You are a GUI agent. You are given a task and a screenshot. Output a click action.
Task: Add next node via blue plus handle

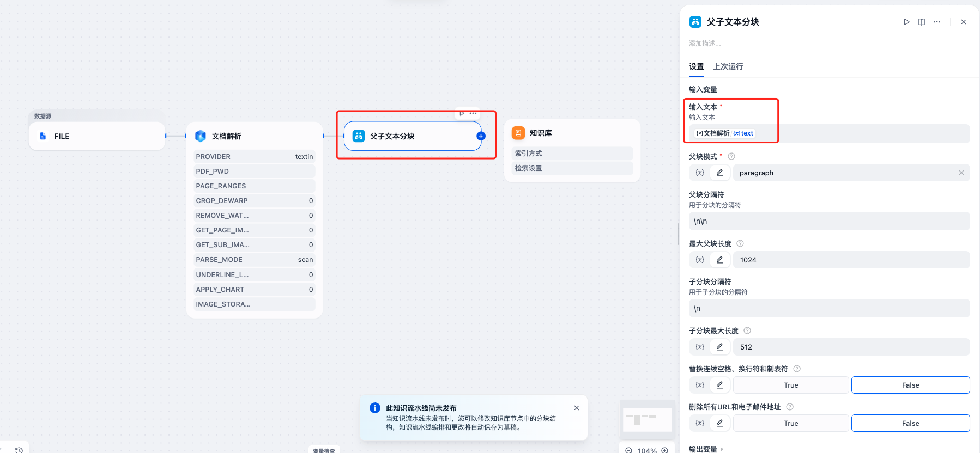[481, 136]
